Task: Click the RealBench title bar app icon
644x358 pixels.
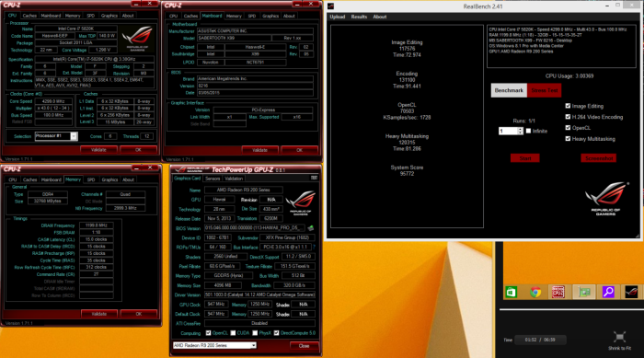Action: point(331,6)
